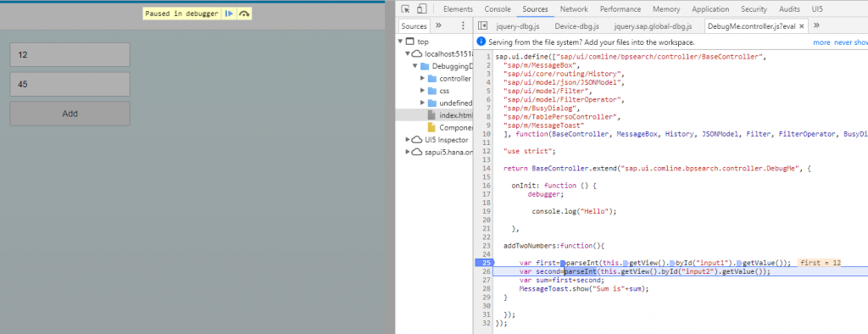Viewport: 868px width, 334px height.
Task: Expand the controller folder
Action: (x=422, y=78)
